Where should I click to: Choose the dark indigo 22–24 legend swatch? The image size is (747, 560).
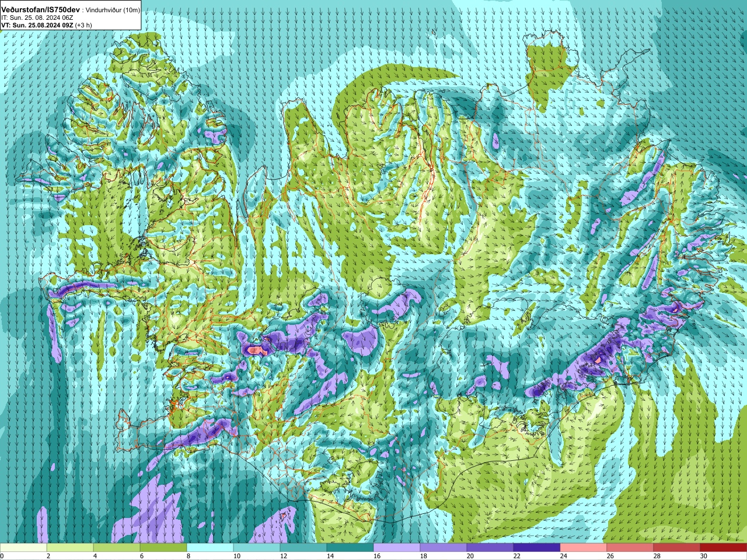(x=537, y=548)
